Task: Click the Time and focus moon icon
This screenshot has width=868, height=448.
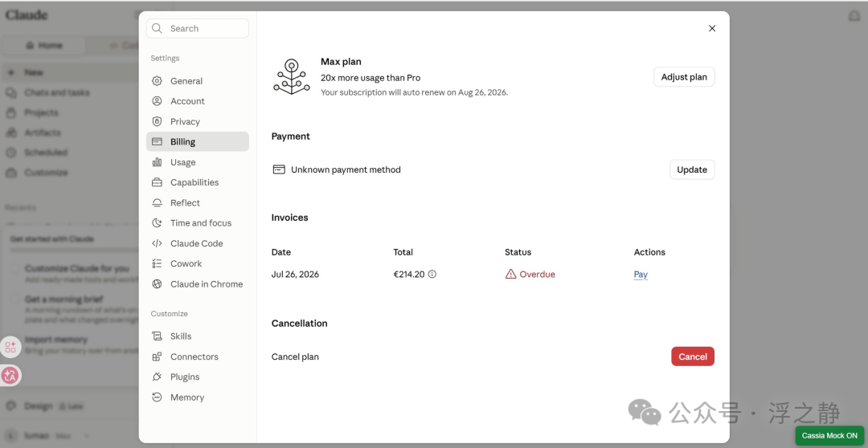Action: tap(158, 223)
